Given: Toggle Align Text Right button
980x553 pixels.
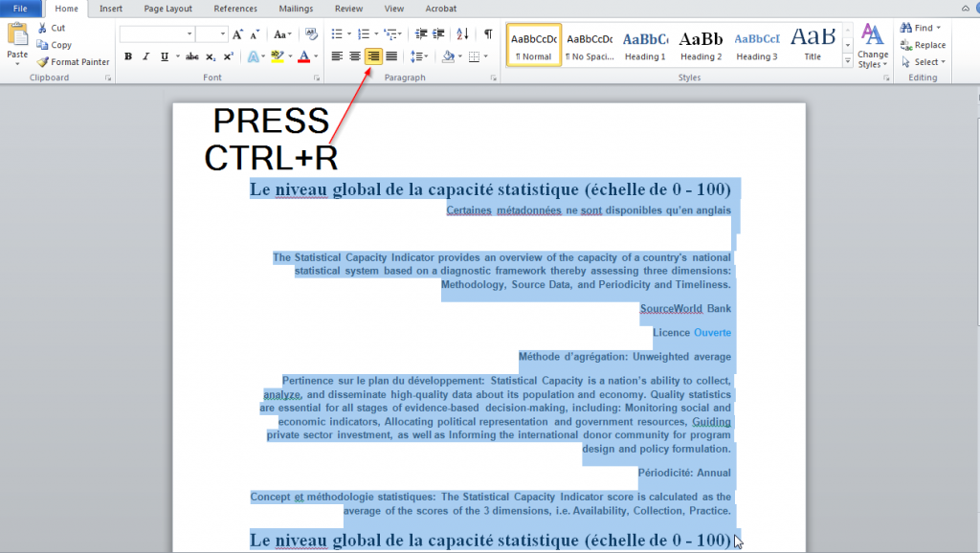Looking at the screenshot, I should [373, 56].
